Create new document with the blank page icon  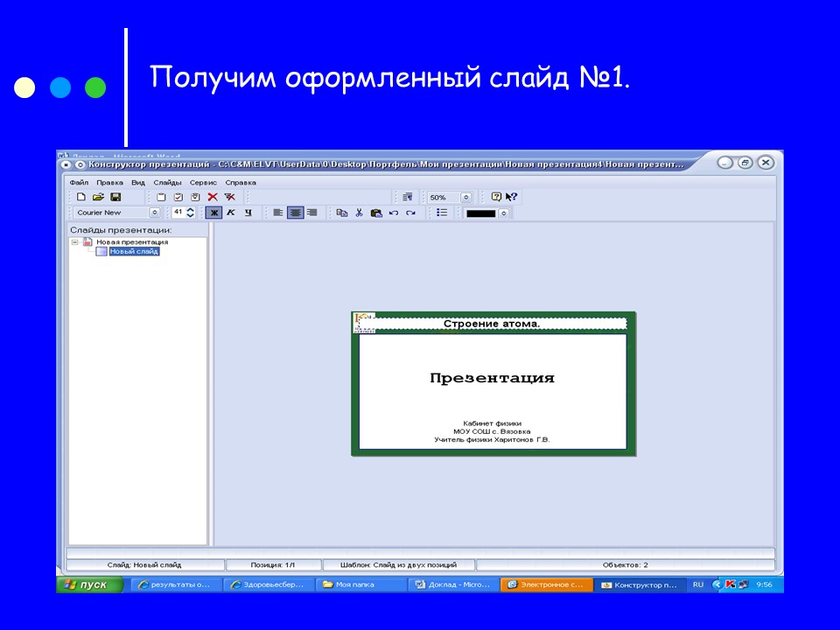pyautogui.click(x=82, y=197)
